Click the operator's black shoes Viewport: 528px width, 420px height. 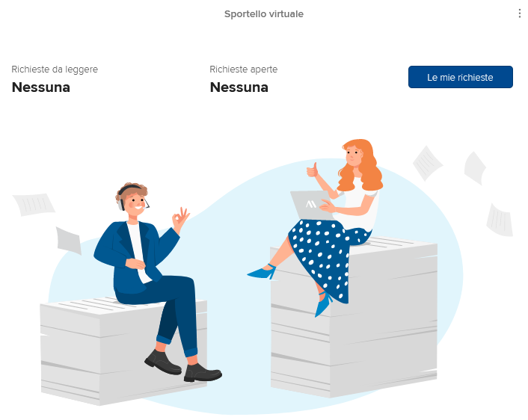pyautogui.click(x=183, y=365)
